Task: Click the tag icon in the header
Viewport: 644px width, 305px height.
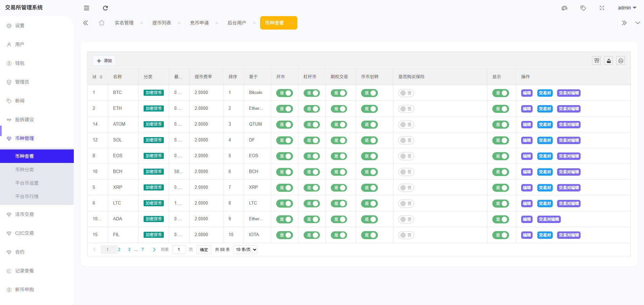Action: tap(583, 8)
